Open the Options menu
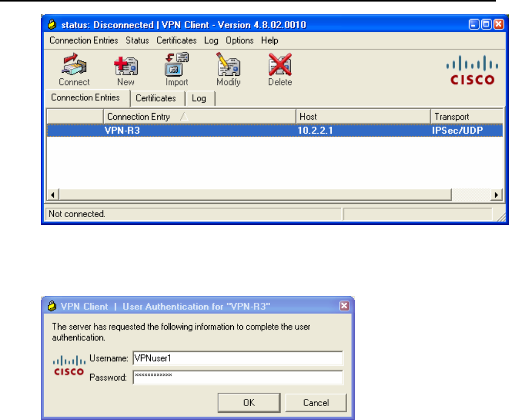 (239, 40)
